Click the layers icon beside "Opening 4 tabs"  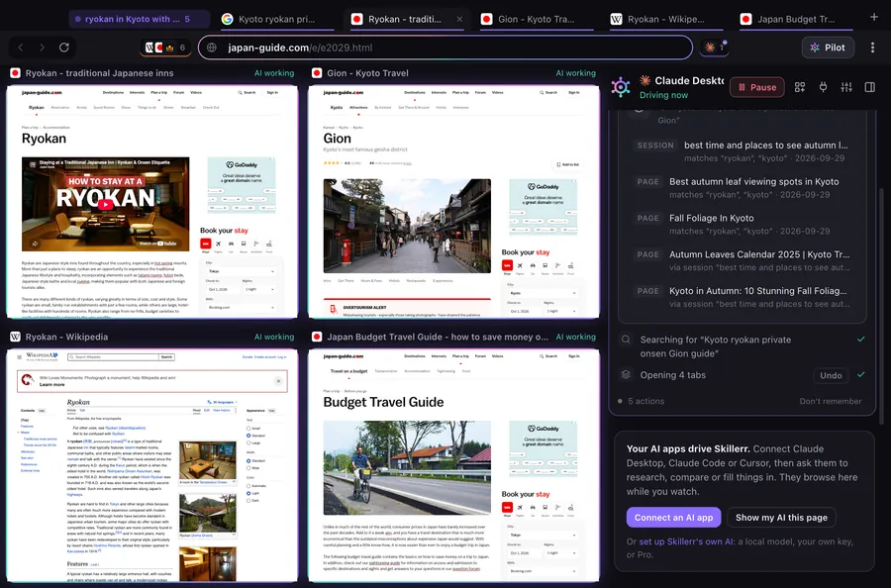click(626, 375)
